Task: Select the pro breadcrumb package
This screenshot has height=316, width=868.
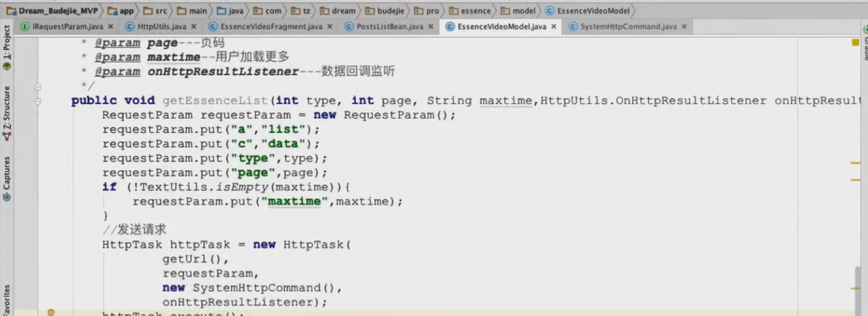Action: [x=427, y=11]
